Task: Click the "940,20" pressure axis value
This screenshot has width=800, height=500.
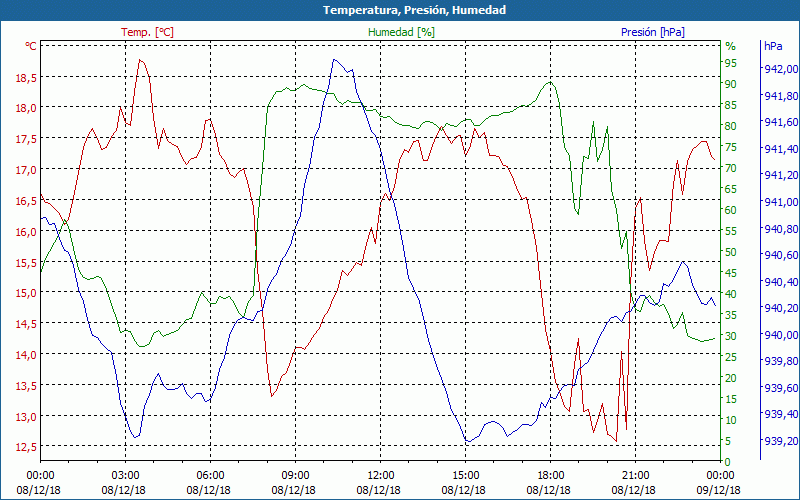Action: tap(781, 309)
